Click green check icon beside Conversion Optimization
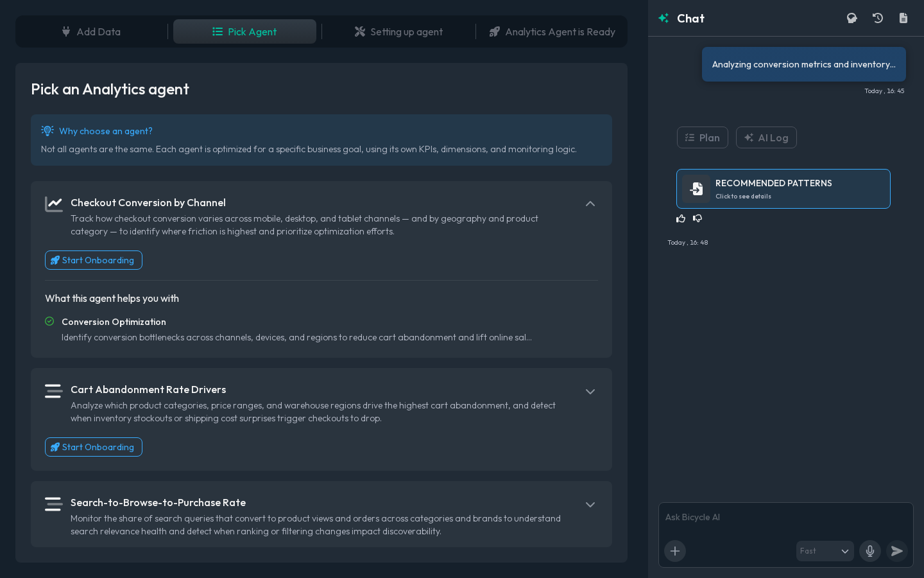This screenshot has height=578, width=924. pos(49,321)
